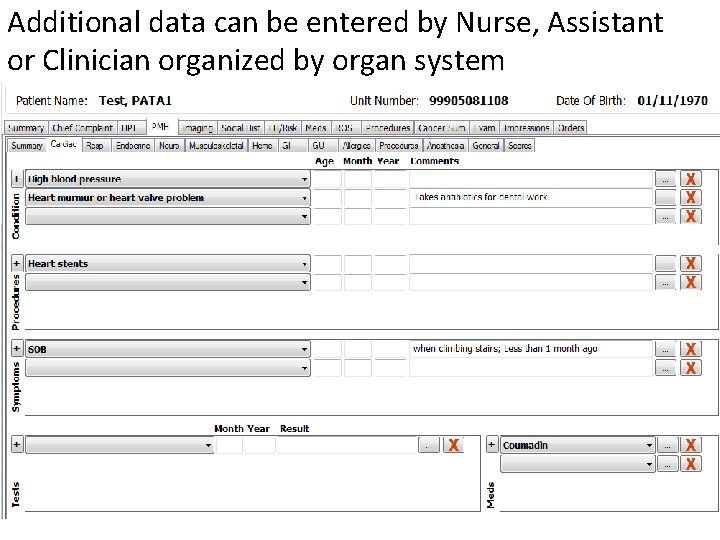Open ellipsis details for SOB symptom
720x540 pixels.
point(665,349)
